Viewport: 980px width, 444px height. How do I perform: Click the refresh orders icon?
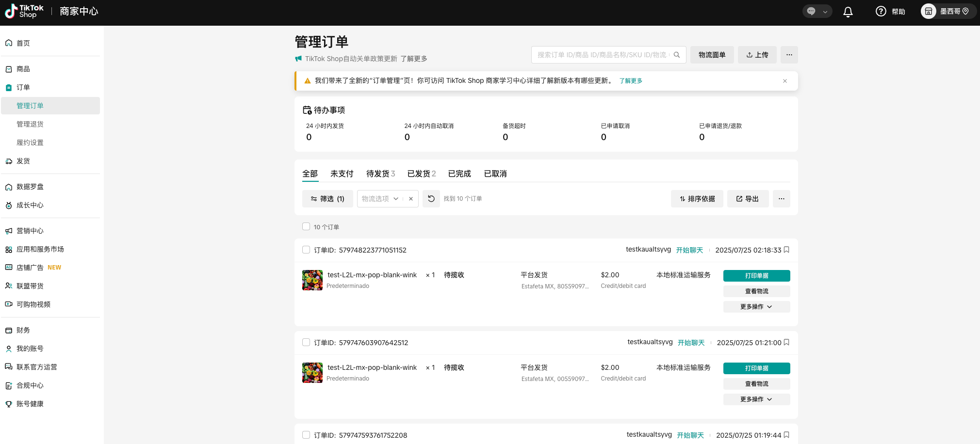(x=431, y=199)
